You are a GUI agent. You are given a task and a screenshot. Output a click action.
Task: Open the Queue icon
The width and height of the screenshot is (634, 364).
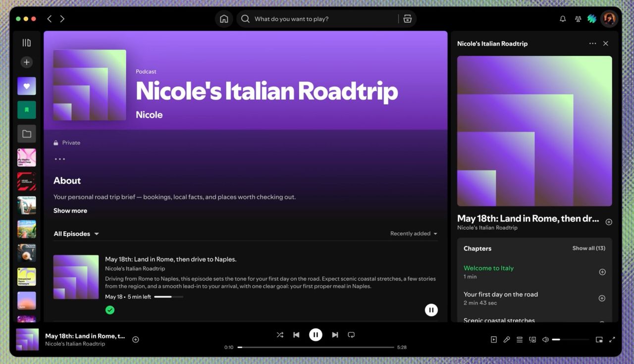click(520, 340)
